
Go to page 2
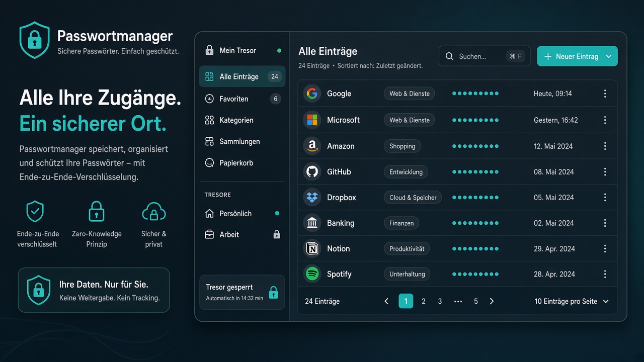coord(424,301)
